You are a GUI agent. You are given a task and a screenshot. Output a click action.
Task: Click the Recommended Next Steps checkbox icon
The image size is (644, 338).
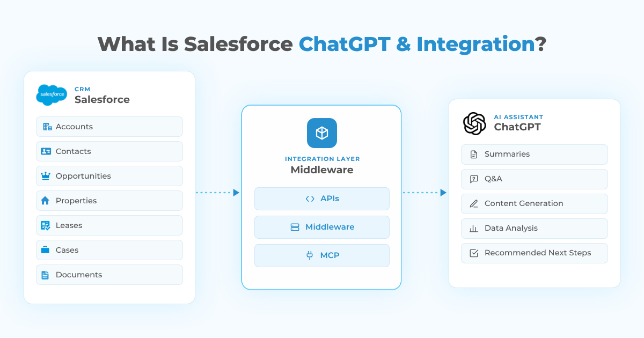[474, 253]
